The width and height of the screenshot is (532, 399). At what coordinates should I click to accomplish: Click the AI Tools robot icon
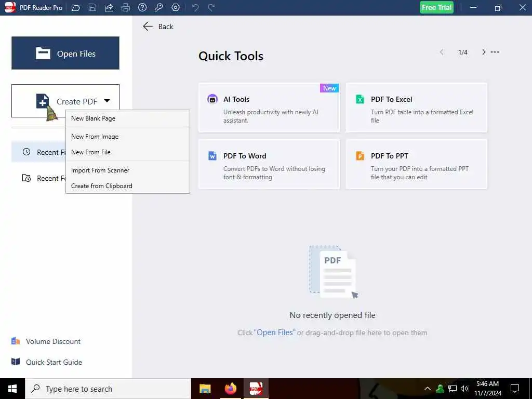pos(212,99)
